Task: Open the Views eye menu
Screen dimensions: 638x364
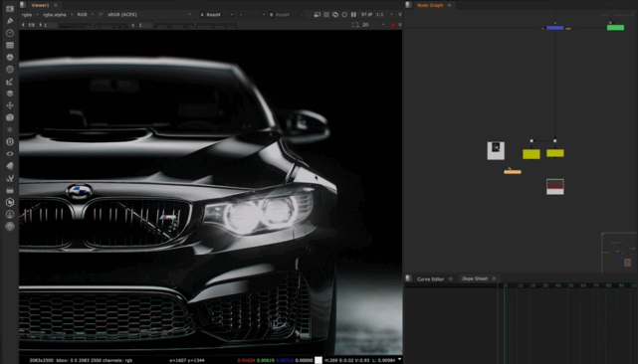Action: [x=10, y=154]
